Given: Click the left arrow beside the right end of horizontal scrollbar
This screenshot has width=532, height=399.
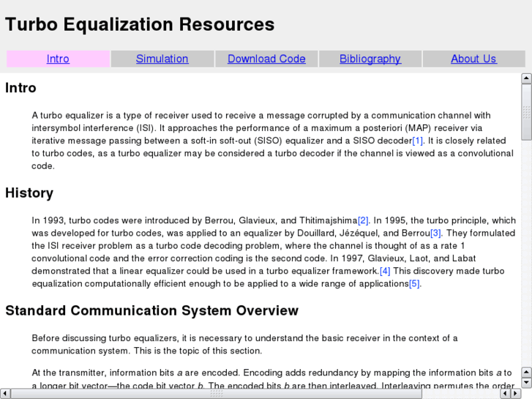Looking at the screenshot, I should [x=506, y=394].
